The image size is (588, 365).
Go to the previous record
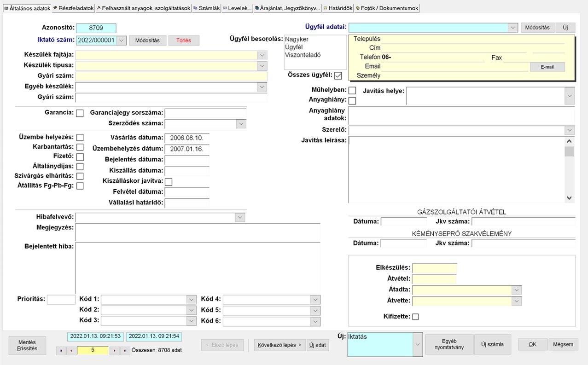click(x=71, y=351)
